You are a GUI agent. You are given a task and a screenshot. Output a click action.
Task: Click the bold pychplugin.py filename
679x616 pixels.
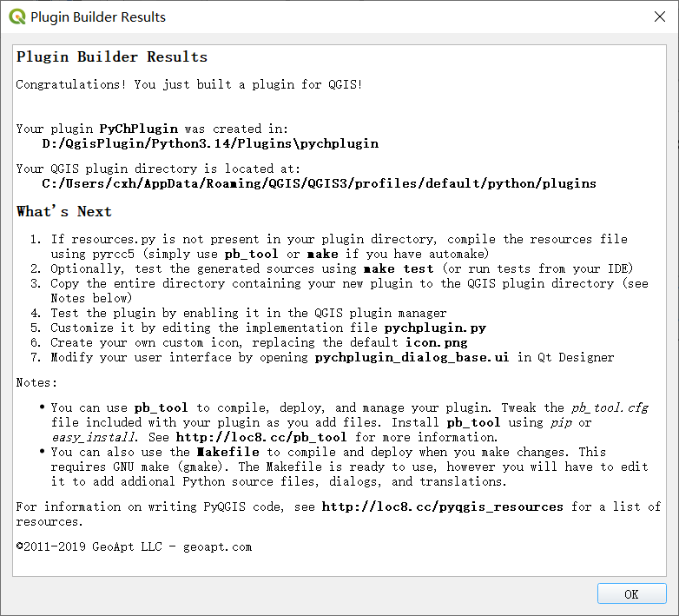435,328
